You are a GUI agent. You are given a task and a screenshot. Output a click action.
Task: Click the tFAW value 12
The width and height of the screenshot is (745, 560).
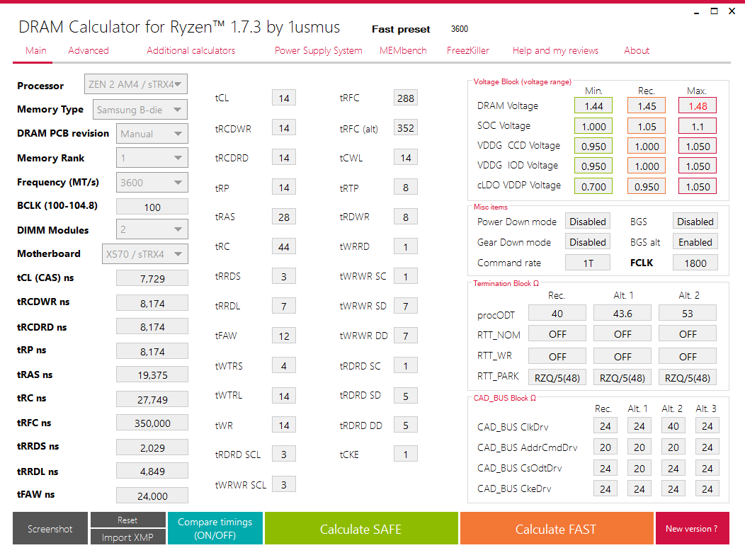click(284, 336)
